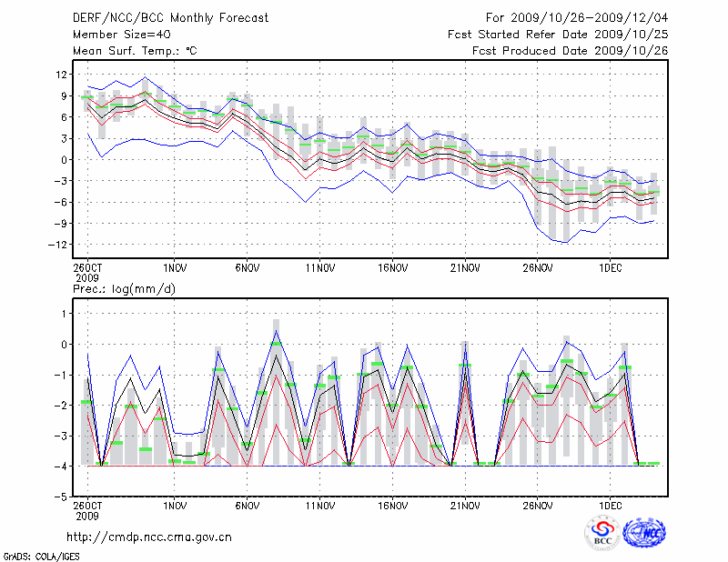Click the red BCC logo icon
This screenshot has width=728, height=562.
tap(602, 533)
